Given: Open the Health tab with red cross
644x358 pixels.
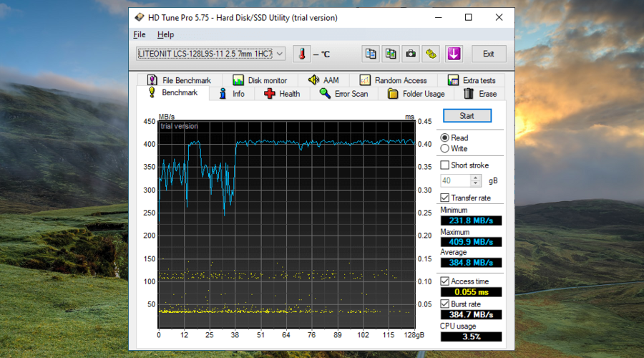Looking at the screenshot, I should tap(282, 94).
